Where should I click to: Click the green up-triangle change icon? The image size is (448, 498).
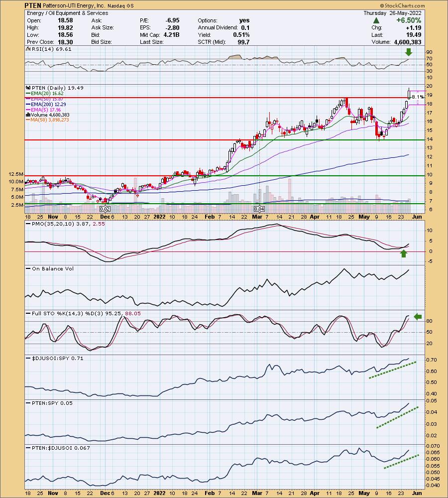pos(376,20)
